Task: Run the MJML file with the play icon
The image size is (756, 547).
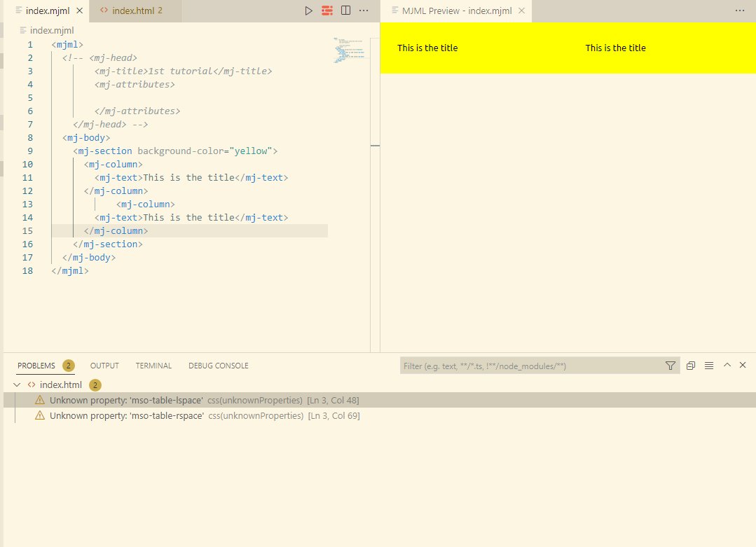Action: click(x=308, y=11)
